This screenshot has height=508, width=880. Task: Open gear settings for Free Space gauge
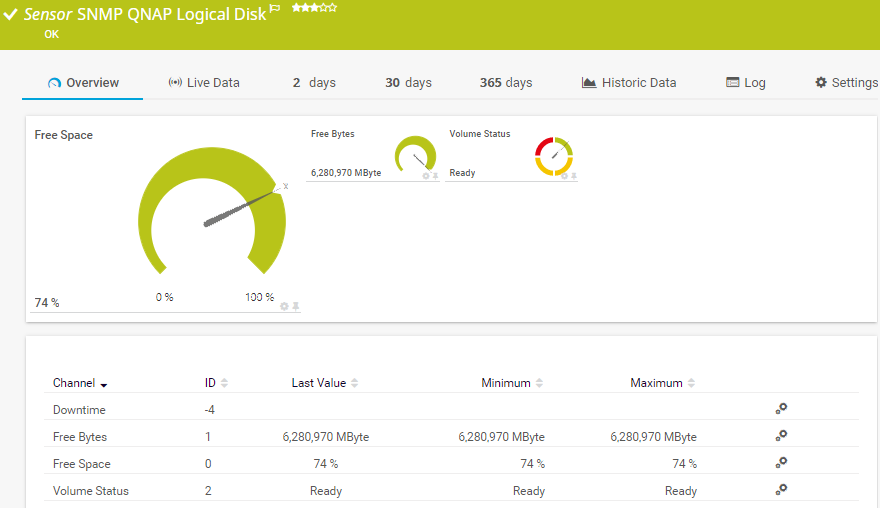285,306
